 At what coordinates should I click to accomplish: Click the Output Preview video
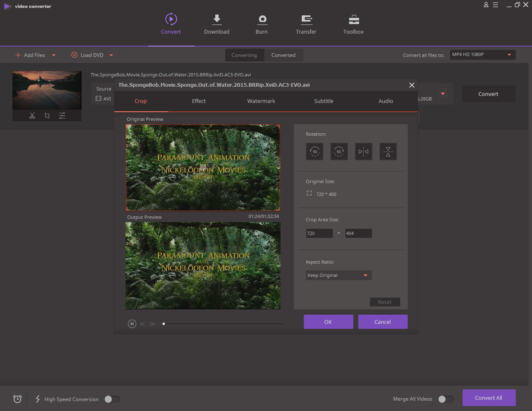click(x=203, y=266)
